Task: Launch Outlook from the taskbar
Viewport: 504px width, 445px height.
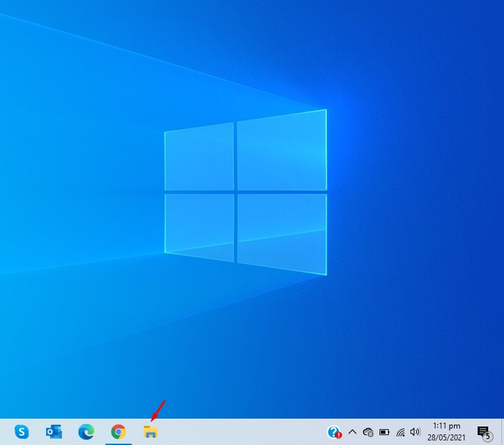Action: pyautogui.click(x=53, y=432)
